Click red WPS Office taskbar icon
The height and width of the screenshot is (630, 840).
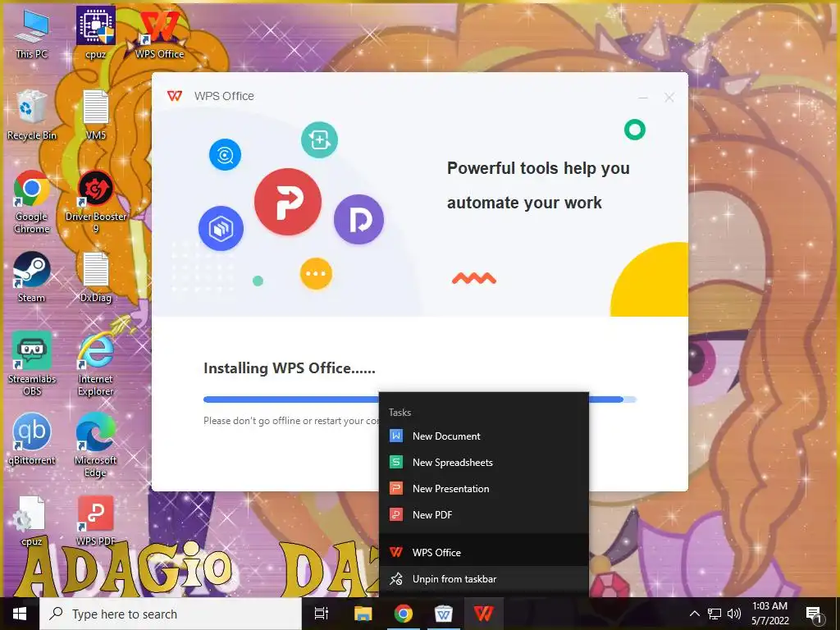click(484, 614)
